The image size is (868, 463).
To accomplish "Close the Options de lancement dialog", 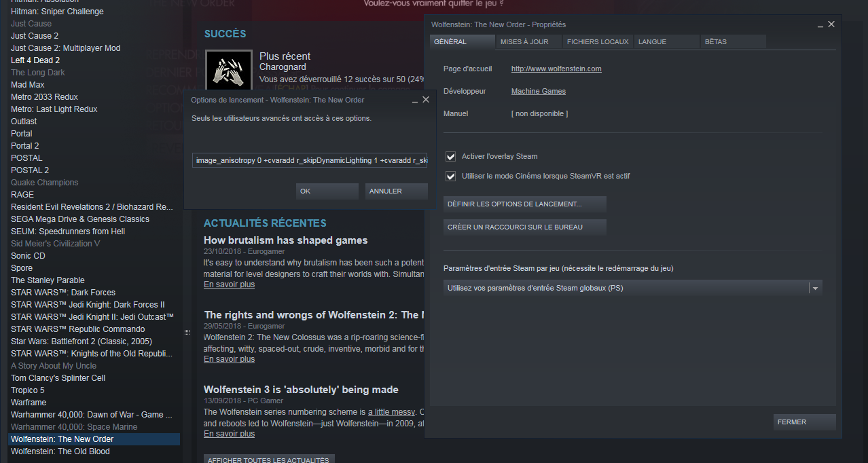I will [426, 99].
